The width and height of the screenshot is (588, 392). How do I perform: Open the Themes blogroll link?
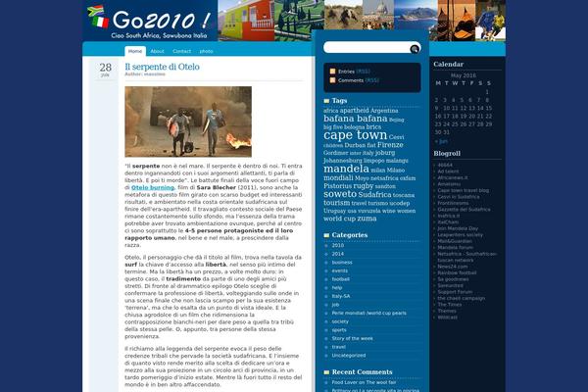pos(447,311)
